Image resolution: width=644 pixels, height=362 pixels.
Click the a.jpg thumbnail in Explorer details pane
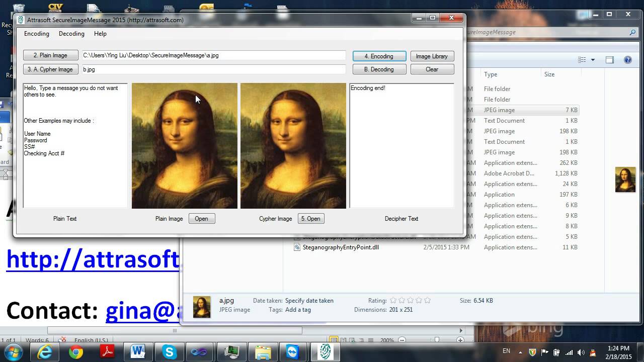[x=202, y=307]
